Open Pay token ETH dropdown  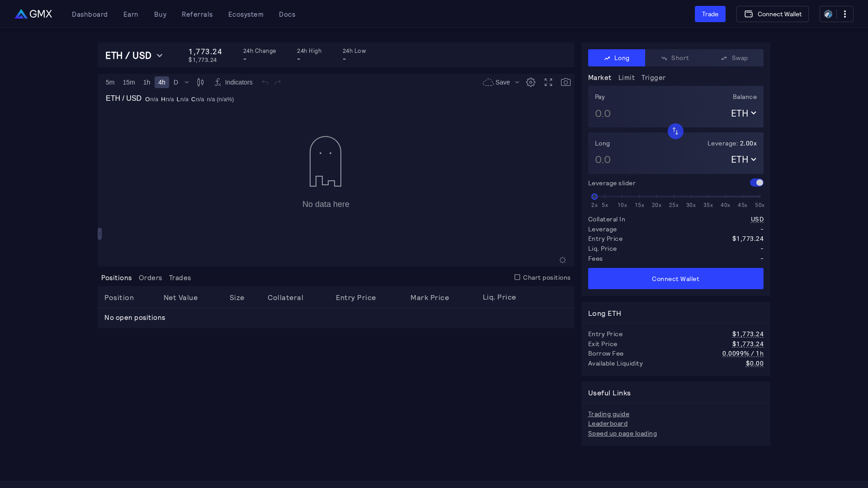(743, 113)
